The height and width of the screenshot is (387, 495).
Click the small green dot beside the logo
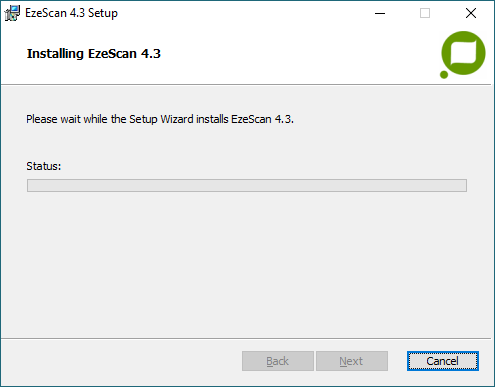(x=444, y=75)
